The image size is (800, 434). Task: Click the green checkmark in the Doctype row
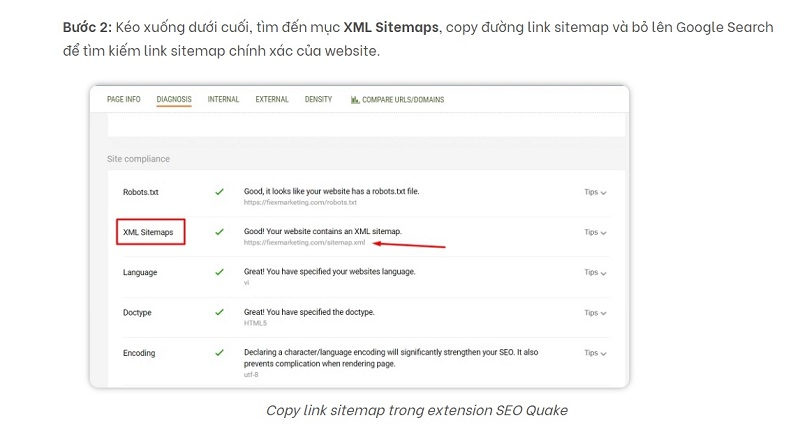(x=219, y=312)
